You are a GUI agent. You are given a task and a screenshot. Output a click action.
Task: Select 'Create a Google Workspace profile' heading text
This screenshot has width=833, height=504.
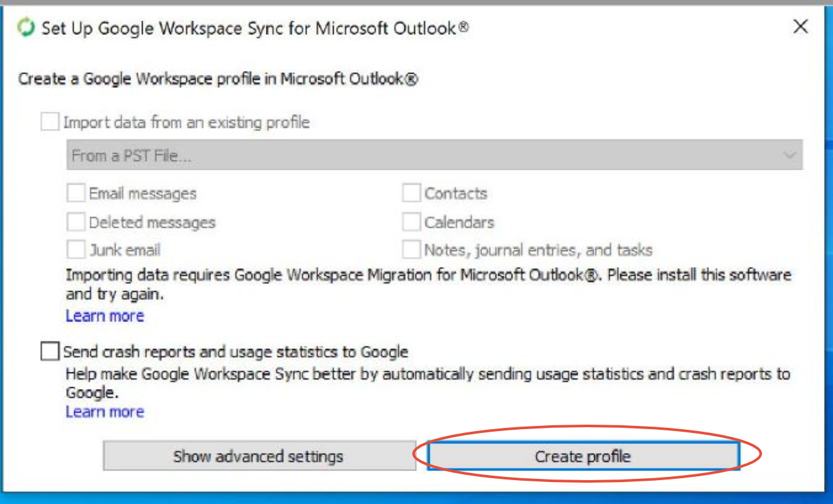[x=218, y=79]
